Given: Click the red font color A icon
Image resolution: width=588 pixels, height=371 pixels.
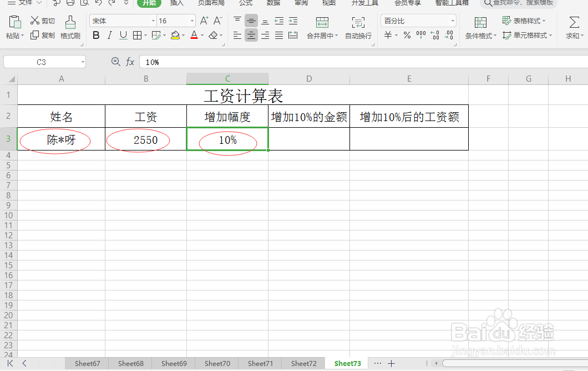Looking at the screenshot, I should (194, 36).
